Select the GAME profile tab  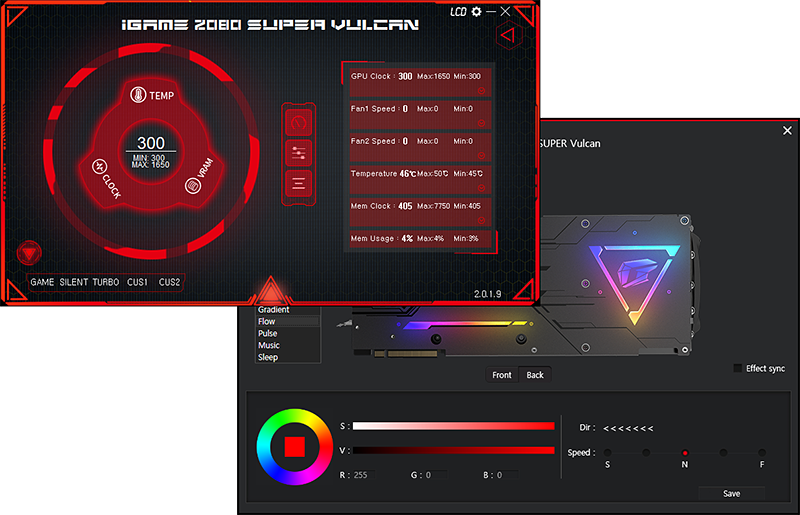point(42,282)
